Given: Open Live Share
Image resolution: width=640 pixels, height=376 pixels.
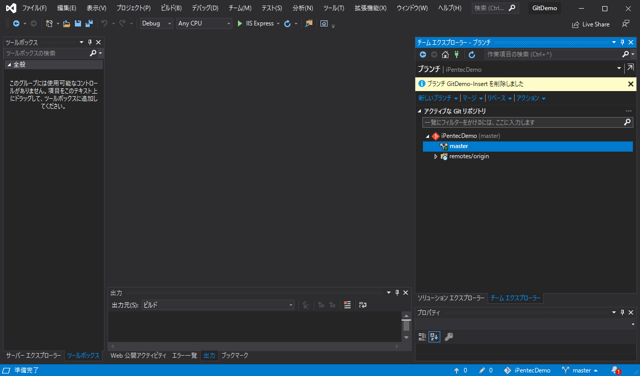Looking at the screenshot, I should coord(591,24).
